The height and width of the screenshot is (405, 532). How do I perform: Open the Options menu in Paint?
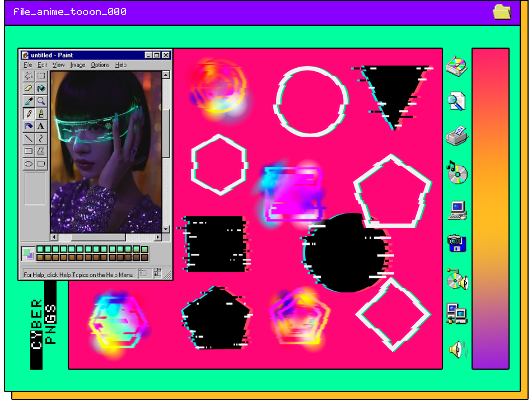[x=100, y=65]
